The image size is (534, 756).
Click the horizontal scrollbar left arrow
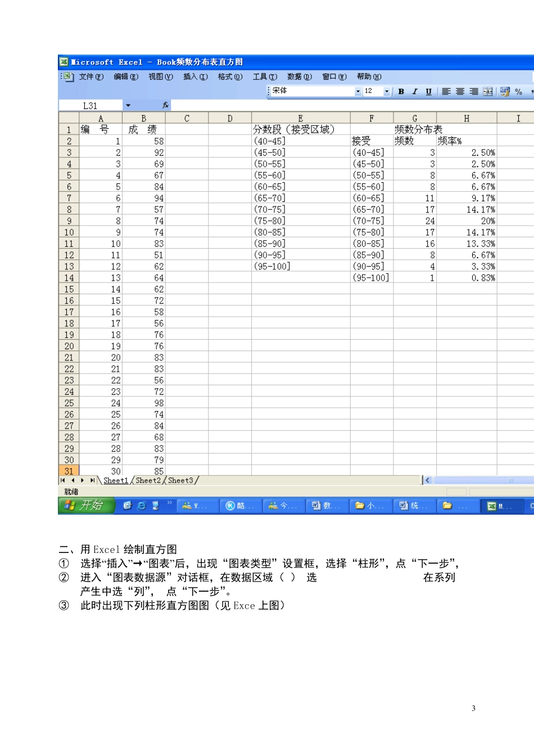428,480
